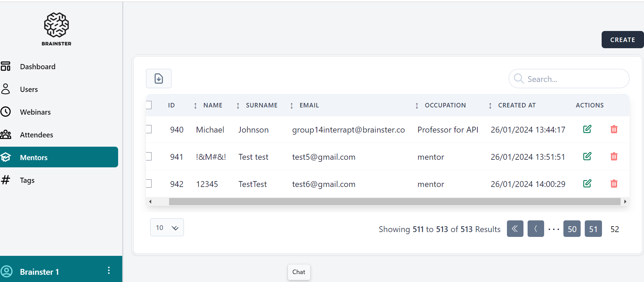Navigate to Attendees in the sidebar

tap(36, 135)
